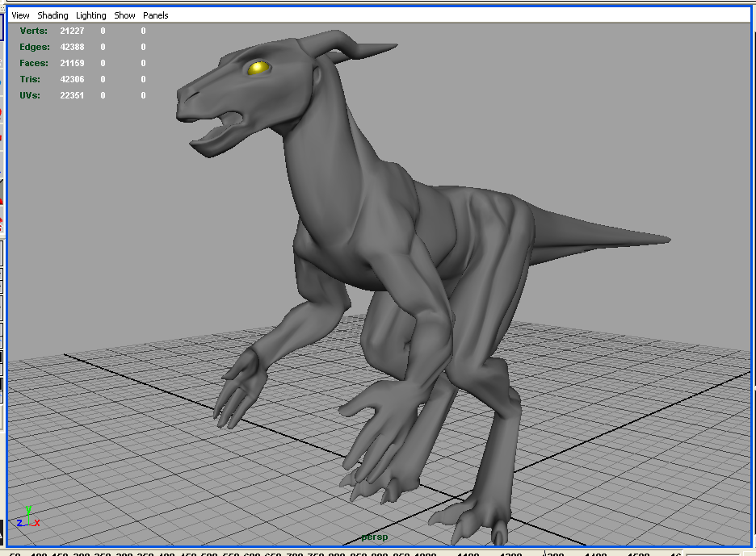Image resolution: width=756 pixels, height=556 pixels.
Task: Open the View menu in the viewport panel
Action: 20,15
